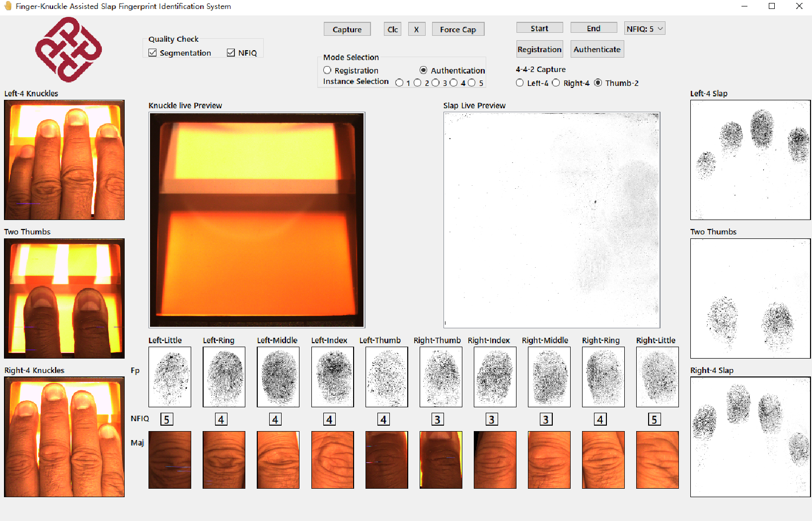This screenshot has width=812, height=521.
Task: Click Authenticate to verify identity
Action: tap(597, 49)
